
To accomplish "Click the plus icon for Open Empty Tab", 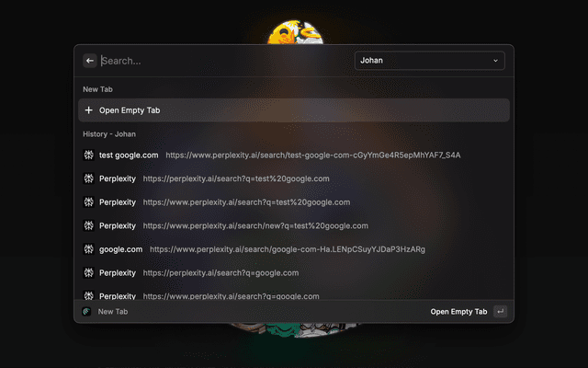I will 88,110.
